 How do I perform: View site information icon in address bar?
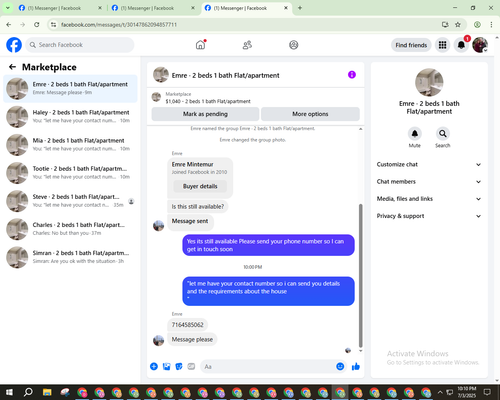(x=53, y=24)
